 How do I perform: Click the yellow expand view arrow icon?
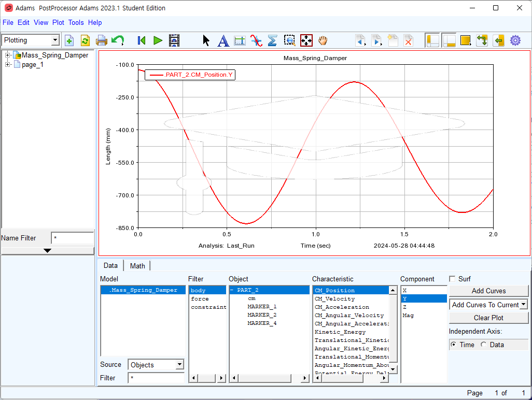tap(498, 41)
